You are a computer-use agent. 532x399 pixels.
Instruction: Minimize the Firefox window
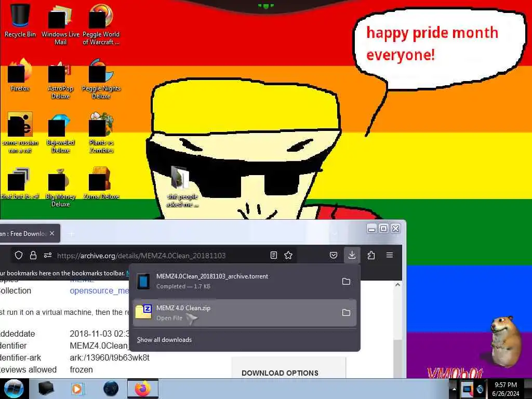(x=371, y=229)
